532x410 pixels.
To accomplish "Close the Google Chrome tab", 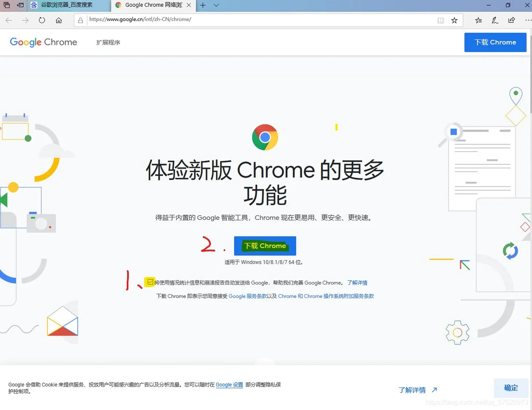I will point(189,5).
